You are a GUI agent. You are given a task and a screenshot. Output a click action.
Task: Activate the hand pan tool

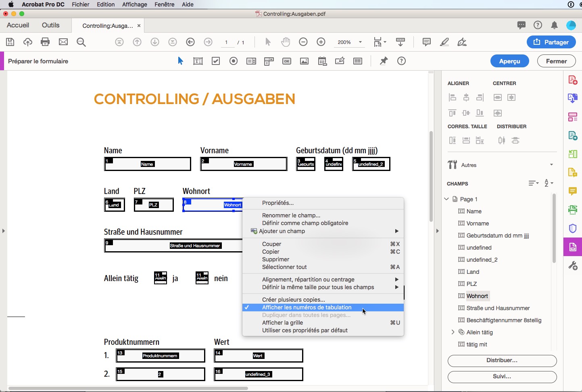pyautogui.click(x=286, y=42)
